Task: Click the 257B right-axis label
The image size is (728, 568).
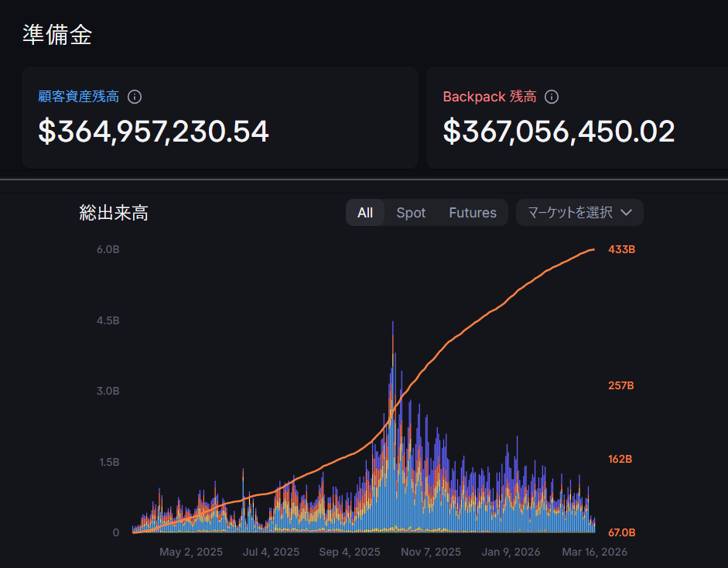Action: pyautogui.click(x=621, y=385)
